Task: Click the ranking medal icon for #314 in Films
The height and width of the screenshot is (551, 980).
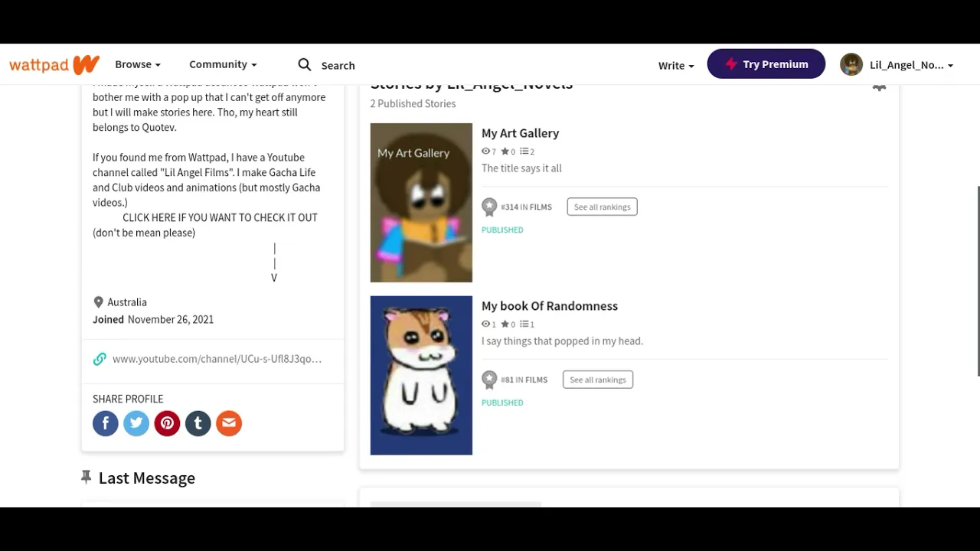Action: tap(489, 207)
